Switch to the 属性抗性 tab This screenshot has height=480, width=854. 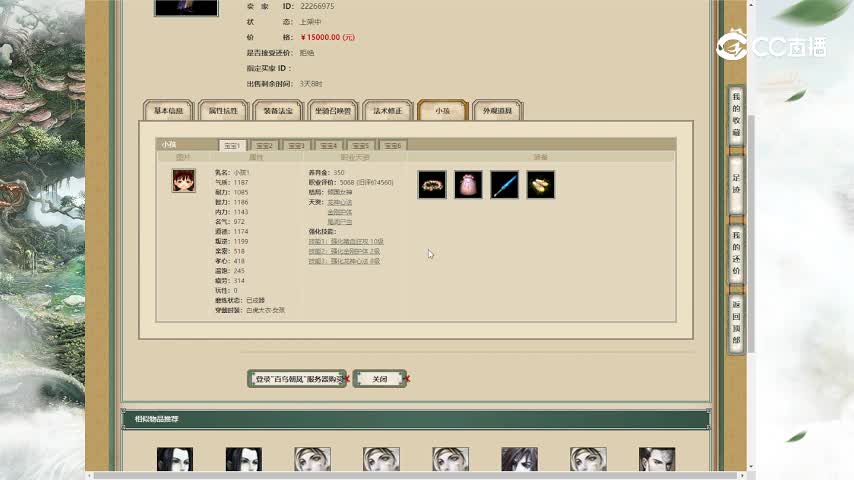(x=223, y=111)
